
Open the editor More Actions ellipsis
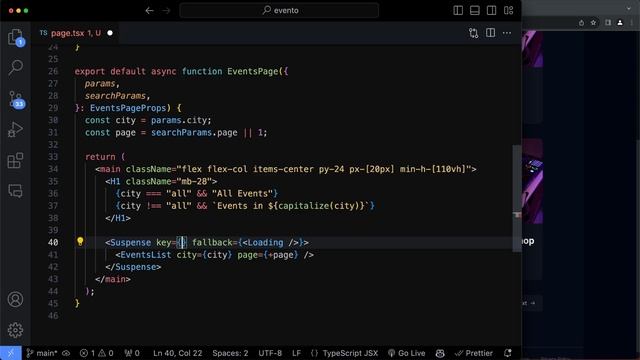tap(507, 33)
